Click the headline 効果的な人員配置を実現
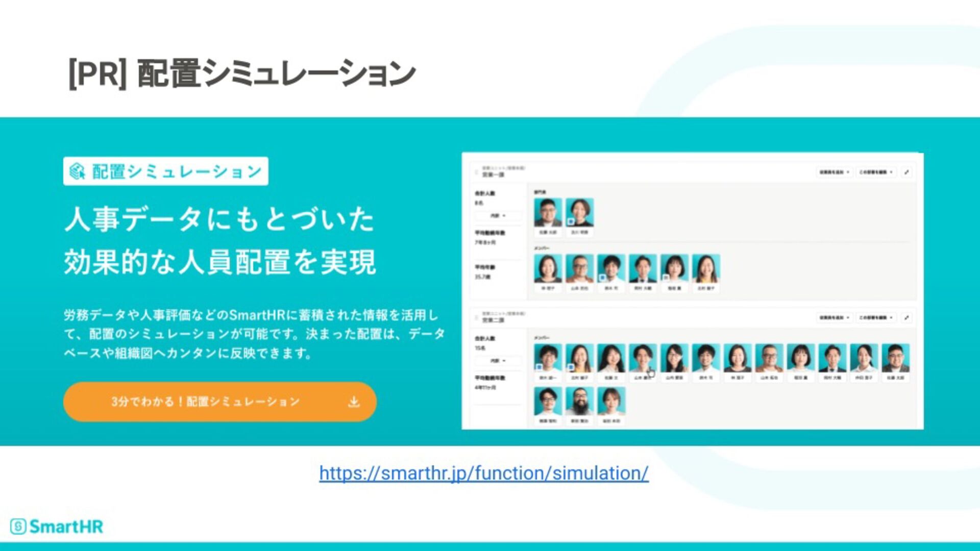The height and width of the screenshot is (551, 980). tap(220, 262)
